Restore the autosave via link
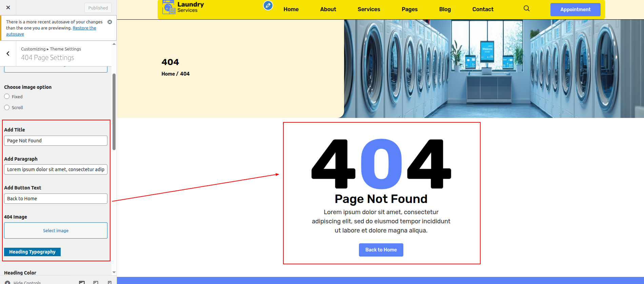Screen dimensions: 644x284 point(84,28)
